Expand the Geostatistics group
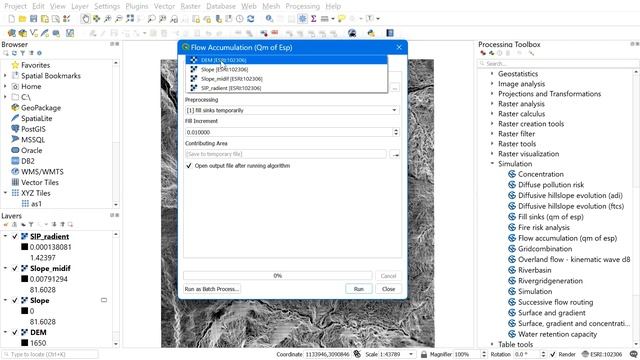 click(x=492, y=73)
